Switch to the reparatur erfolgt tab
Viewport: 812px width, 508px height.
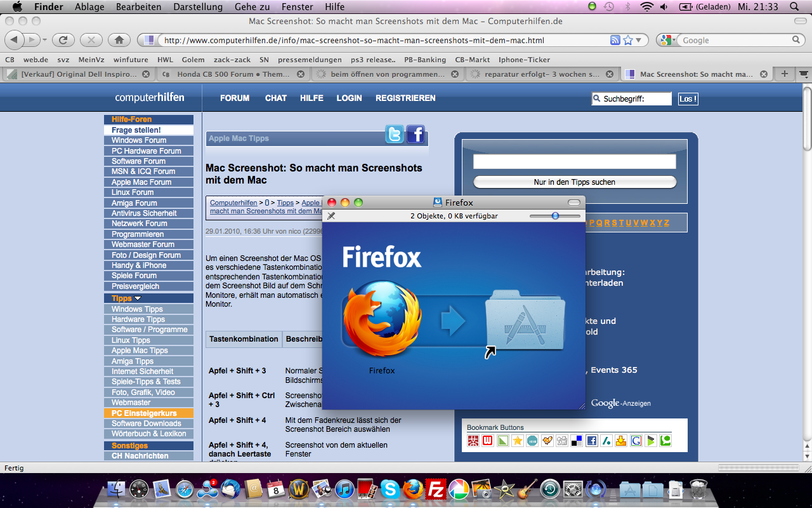click(542, 74)
